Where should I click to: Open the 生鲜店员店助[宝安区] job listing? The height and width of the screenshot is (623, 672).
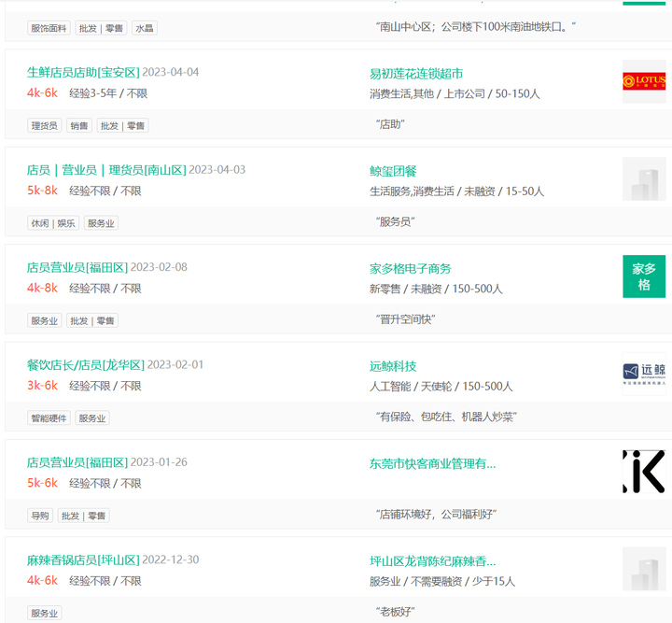[83, 73]
